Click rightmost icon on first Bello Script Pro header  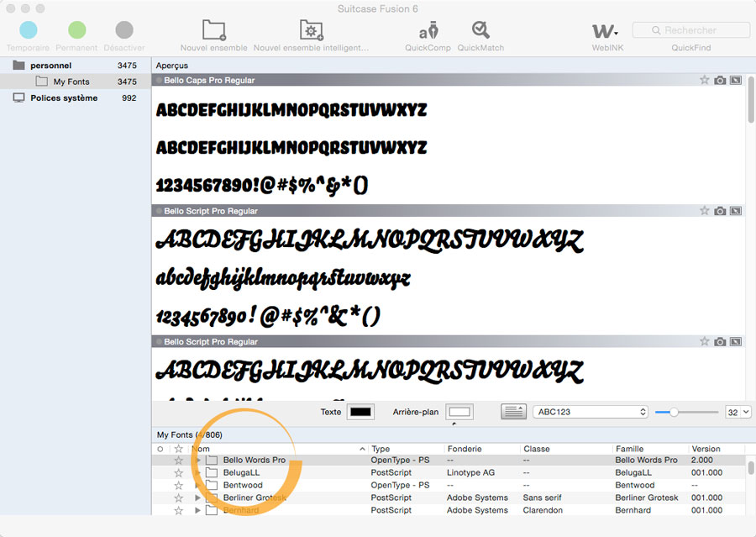pyautogui.click(x=736, y=211)
